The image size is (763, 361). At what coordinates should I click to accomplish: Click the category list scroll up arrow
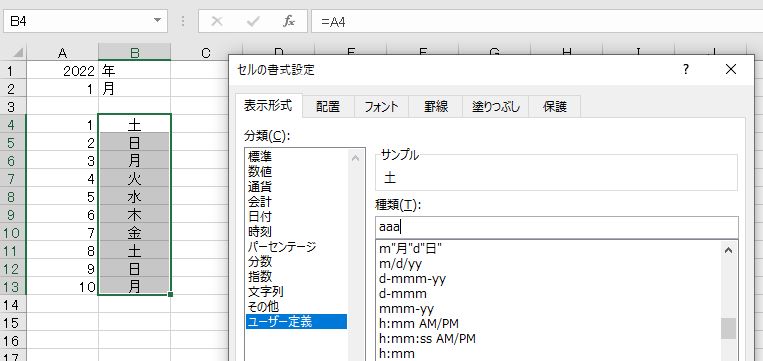click(355, 158)
